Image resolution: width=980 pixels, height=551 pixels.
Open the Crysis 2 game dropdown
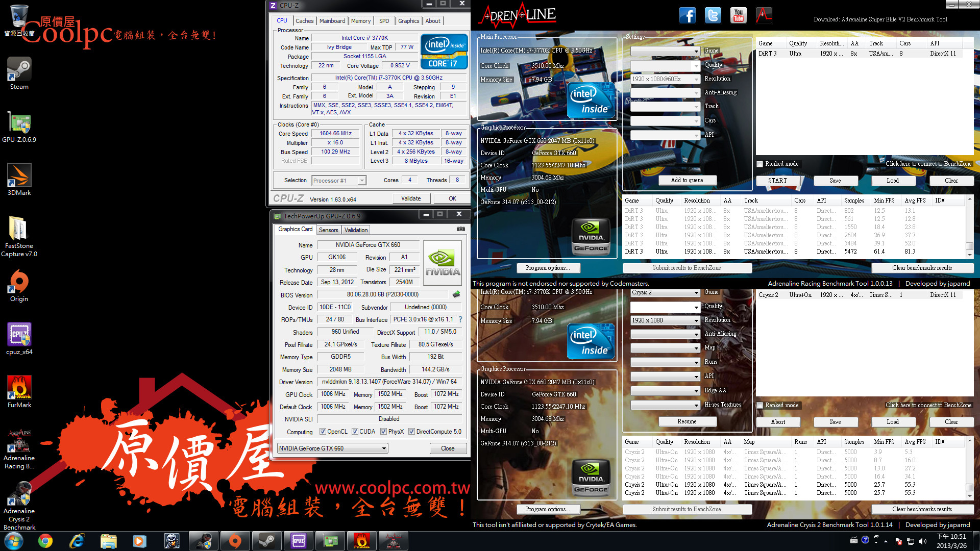[665, 292]
